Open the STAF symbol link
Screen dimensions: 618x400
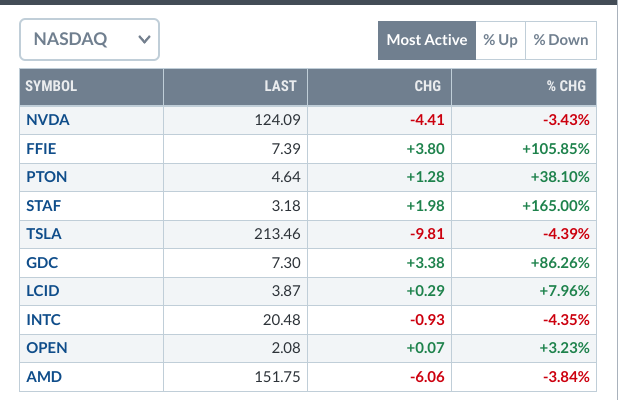43,206
